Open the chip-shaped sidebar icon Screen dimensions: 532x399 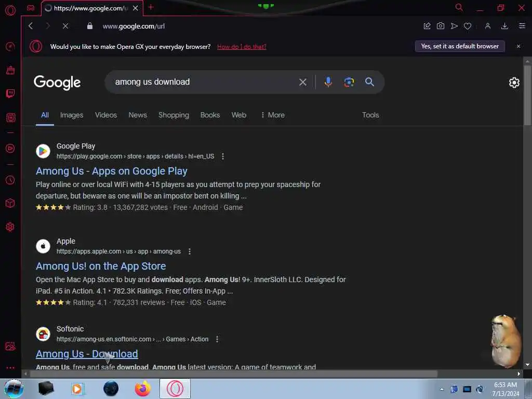[10, 117]
